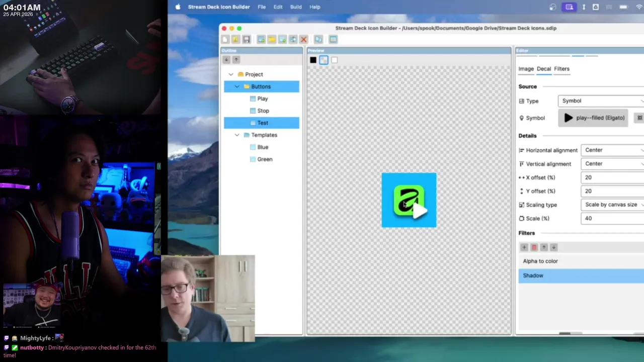Viewport: 644px width, 362px height.
Task: Move selected filter down in Filters list
Action: click(553, 247)
